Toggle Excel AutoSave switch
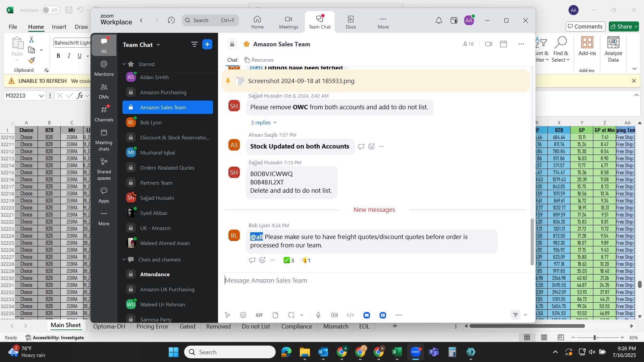This screenshot has width=644, height=362. pos(51,10)
